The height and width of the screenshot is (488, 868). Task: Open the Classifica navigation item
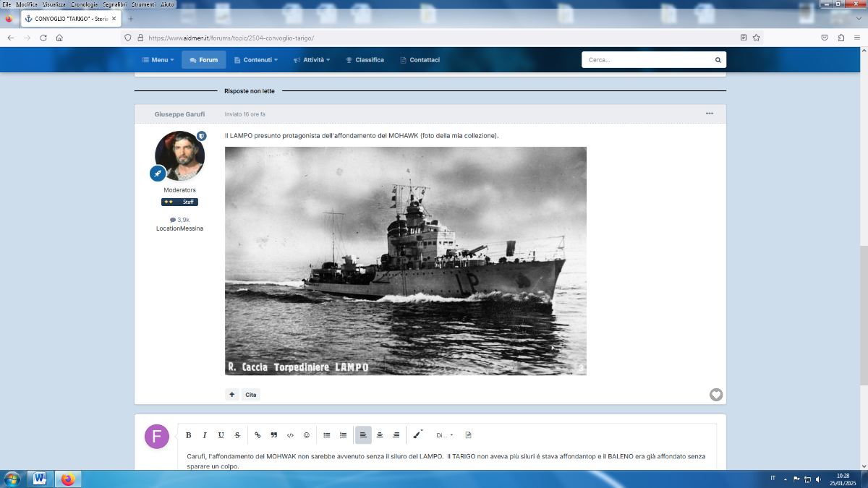(365, 60)
